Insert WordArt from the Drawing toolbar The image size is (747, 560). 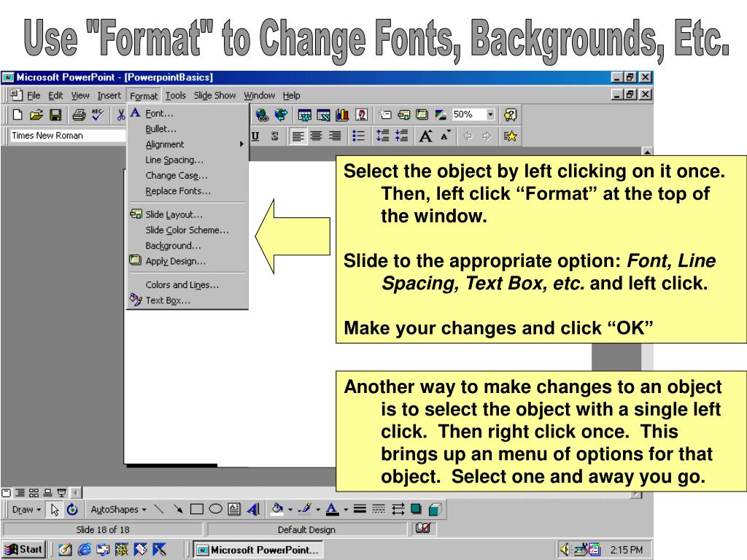pos(253,510)
